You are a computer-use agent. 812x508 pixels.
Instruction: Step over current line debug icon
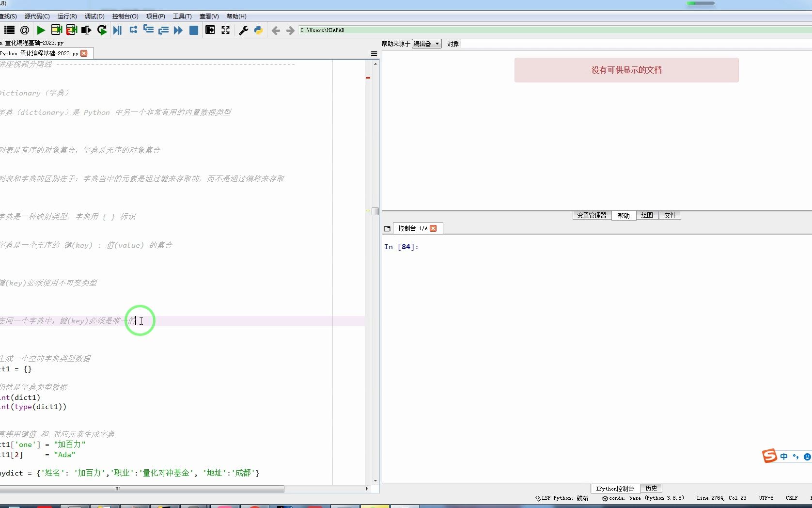pos(133,30)
